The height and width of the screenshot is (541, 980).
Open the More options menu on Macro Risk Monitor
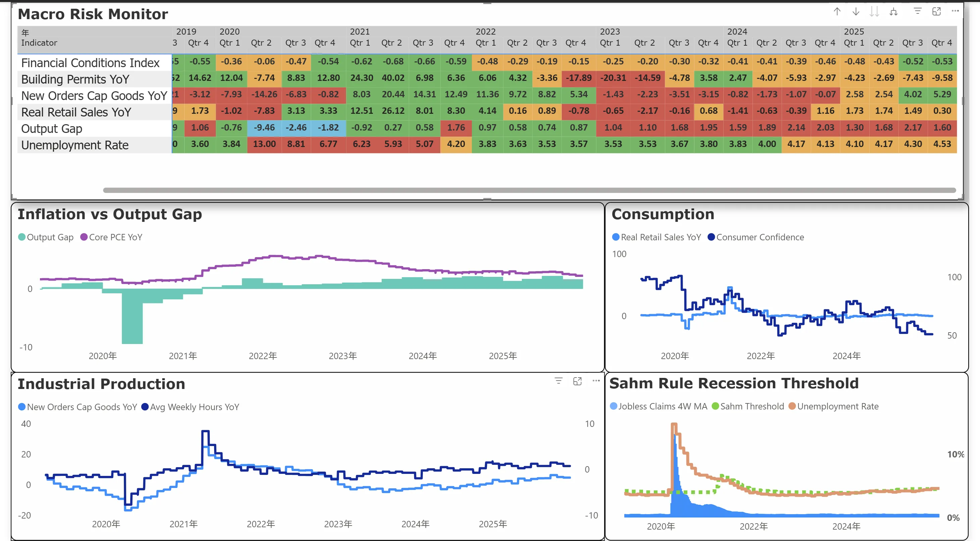coord(955,11)
